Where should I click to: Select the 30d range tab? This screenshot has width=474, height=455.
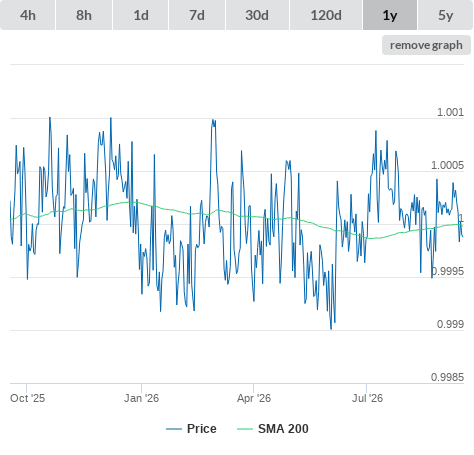click(x=257, y=15)
